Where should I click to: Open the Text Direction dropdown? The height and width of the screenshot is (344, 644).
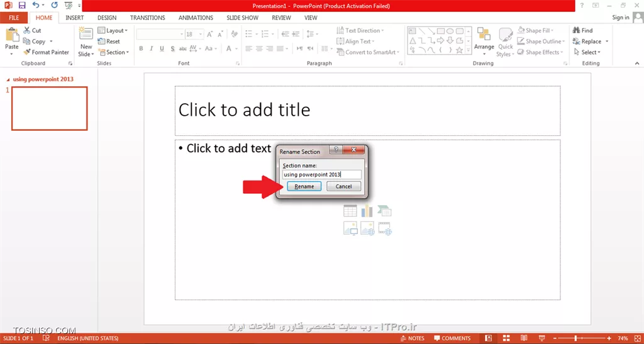(x=360, y=30)
